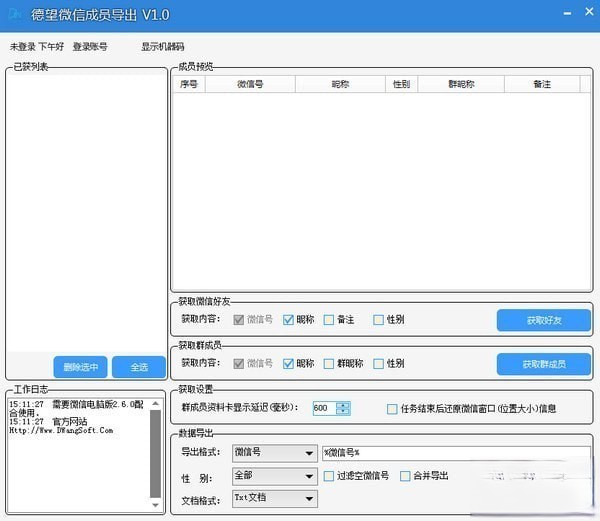
Task: Click the 获取群成员 button
Action: pyautogui.click(x=544, y=364)
